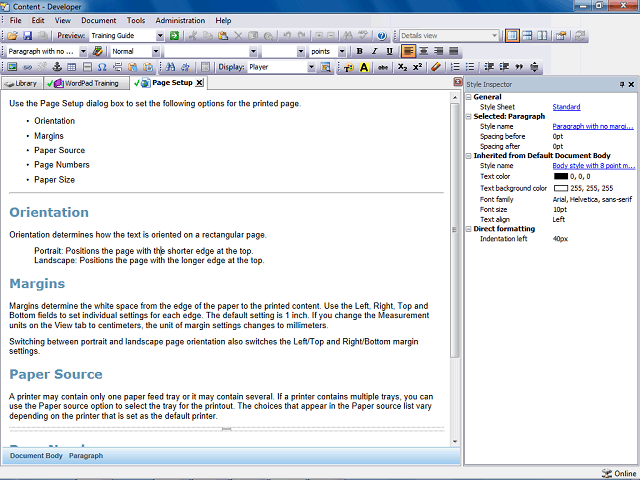640x480 pixels.
Task: Collapse Inherited from Default Document Body section
Action: click(469, 156)
